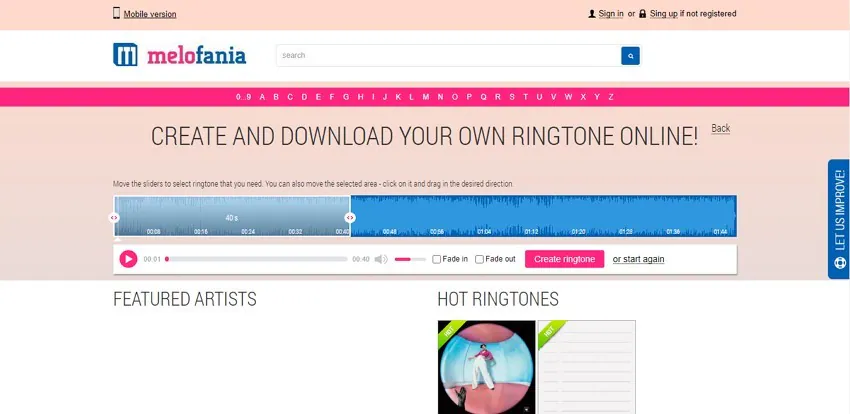850x414 pixels.
Task: Open the 0..9 artist index
Action: [x=243, y=97]
